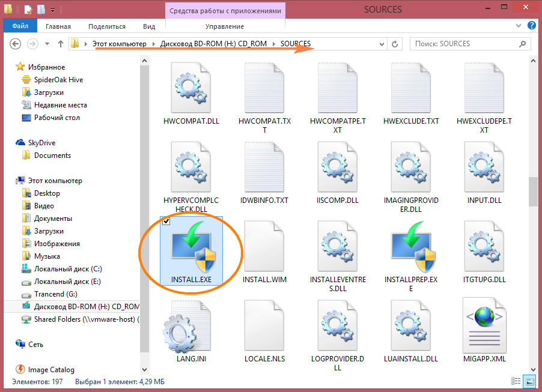Open the Вид ribbon tab
The width and height of the screenshot is (542, 392).
click(x=149, y=26)
